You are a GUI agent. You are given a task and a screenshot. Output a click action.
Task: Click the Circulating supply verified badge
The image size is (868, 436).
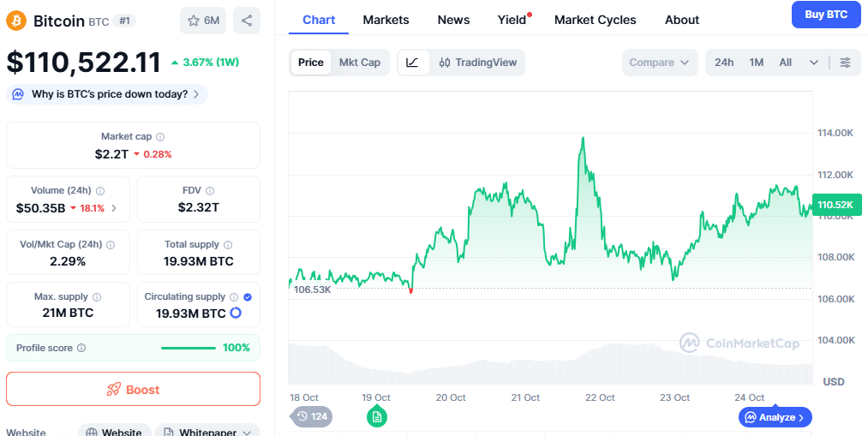pos(248,296)
